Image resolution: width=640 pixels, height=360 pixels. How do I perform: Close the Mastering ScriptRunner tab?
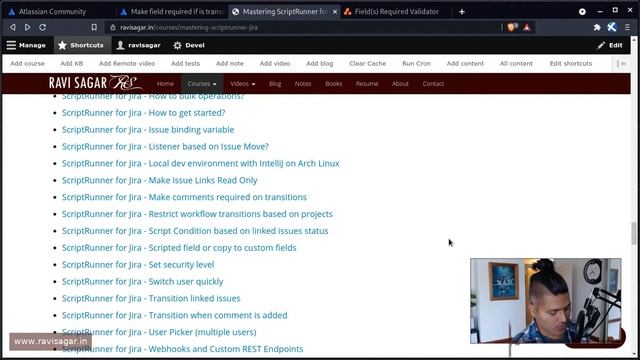tap(335, 12)
